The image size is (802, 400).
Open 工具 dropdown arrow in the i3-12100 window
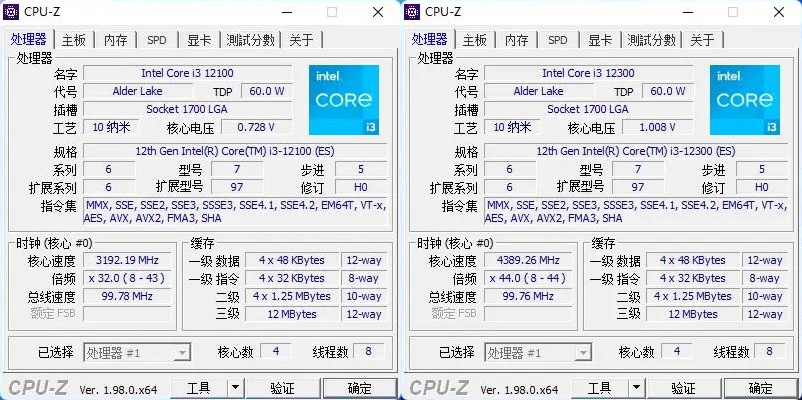(x=234, y=388)
